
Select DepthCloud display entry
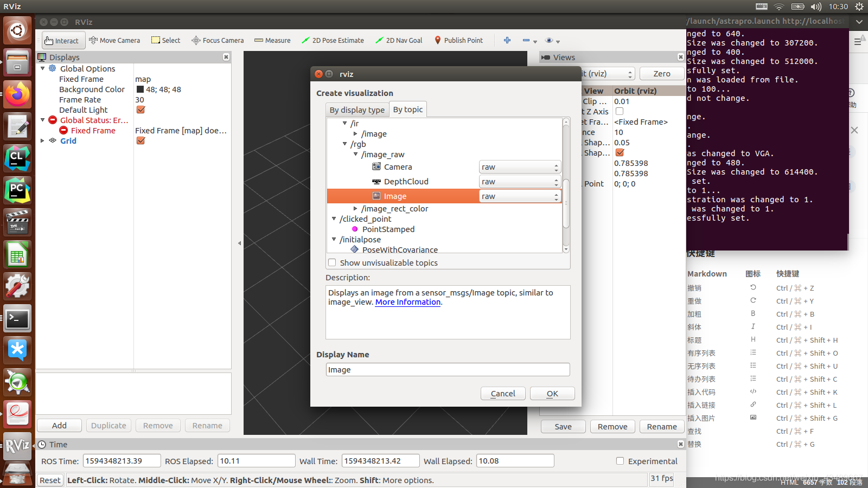click(406, 182)
